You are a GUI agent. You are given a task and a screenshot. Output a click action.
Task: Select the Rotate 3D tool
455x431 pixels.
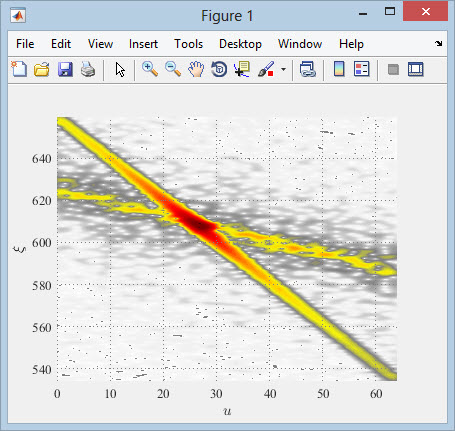[x=219, y=69]
